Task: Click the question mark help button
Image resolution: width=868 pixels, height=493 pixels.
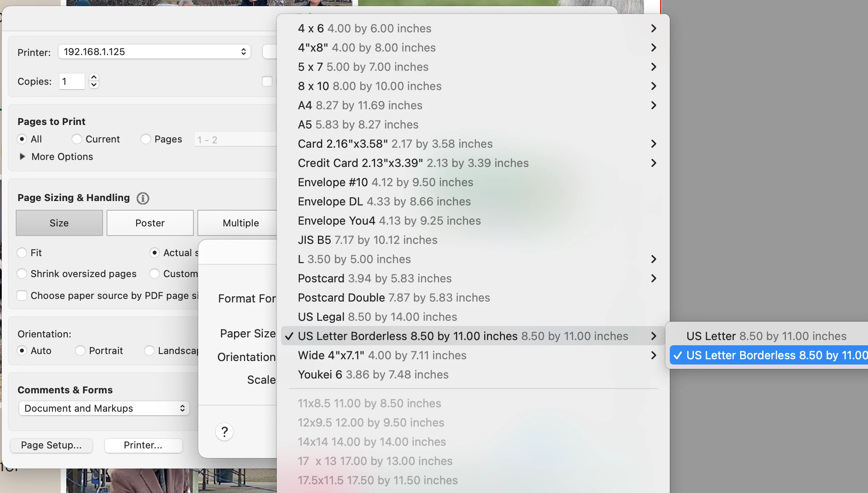Action: point(224,432)
